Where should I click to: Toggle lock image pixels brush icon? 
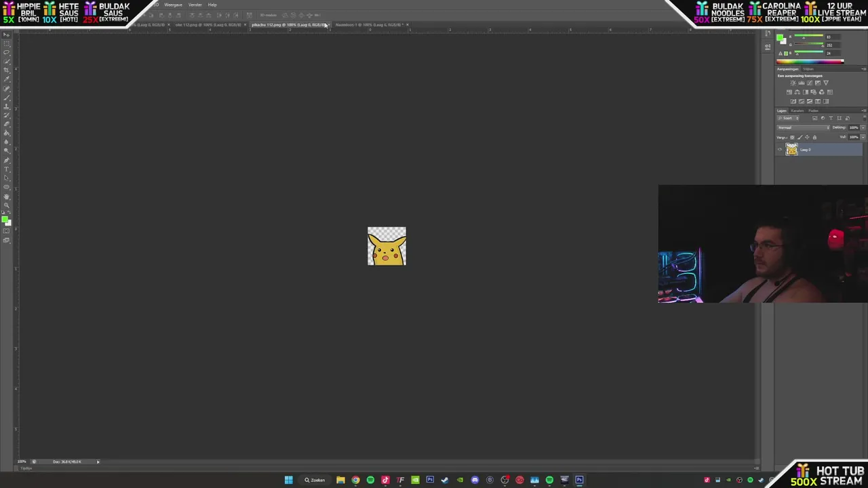coord(800,137)
